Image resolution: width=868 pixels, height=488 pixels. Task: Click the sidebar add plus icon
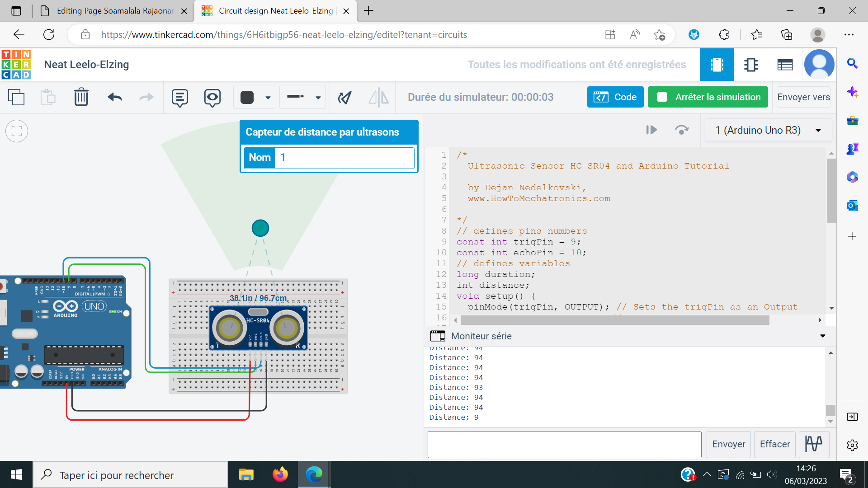click(x=852, y=236)
